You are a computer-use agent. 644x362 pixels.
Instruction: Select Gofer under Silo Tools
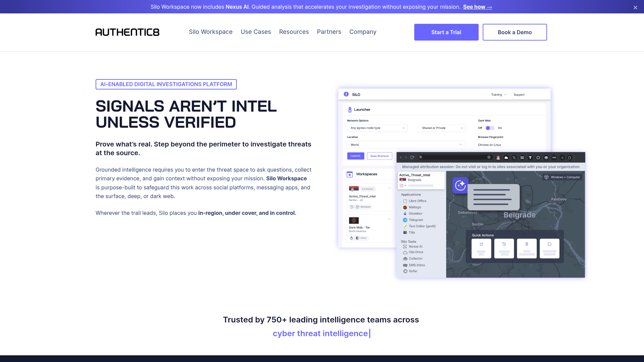[410, 271]
